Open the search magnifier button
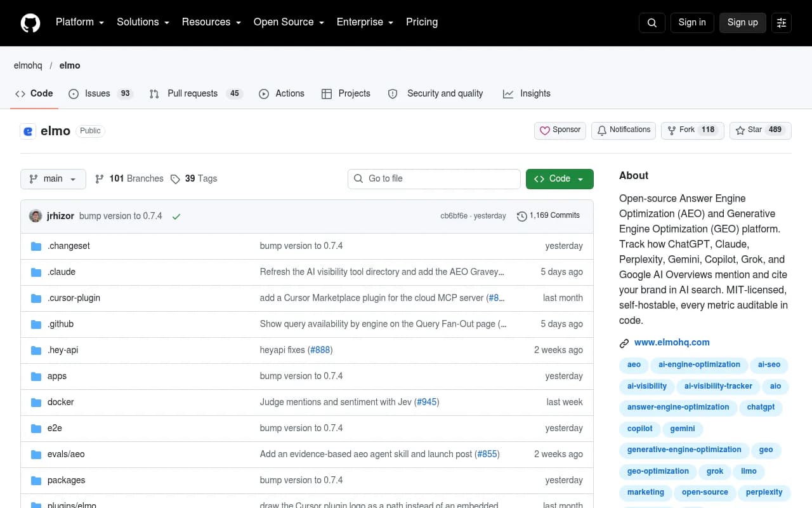The image size is (812, 508). click(x=652, y=23)
